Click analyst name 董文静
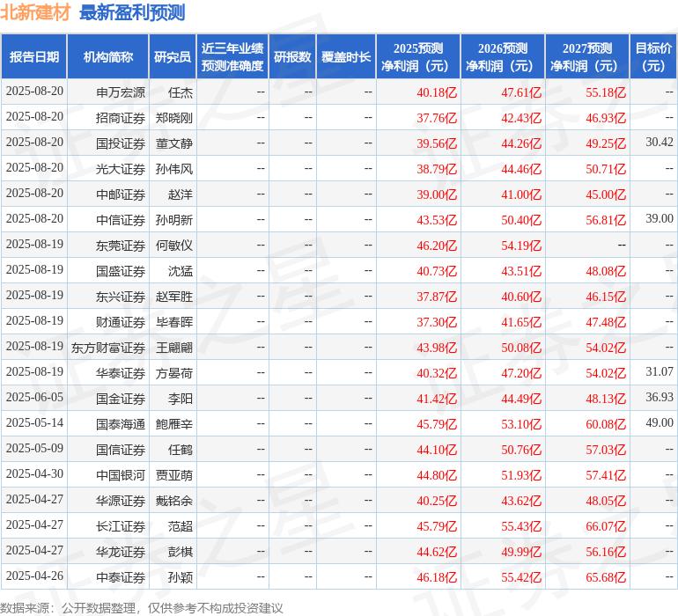Screen dimensions: 678x616 [174, 143]
